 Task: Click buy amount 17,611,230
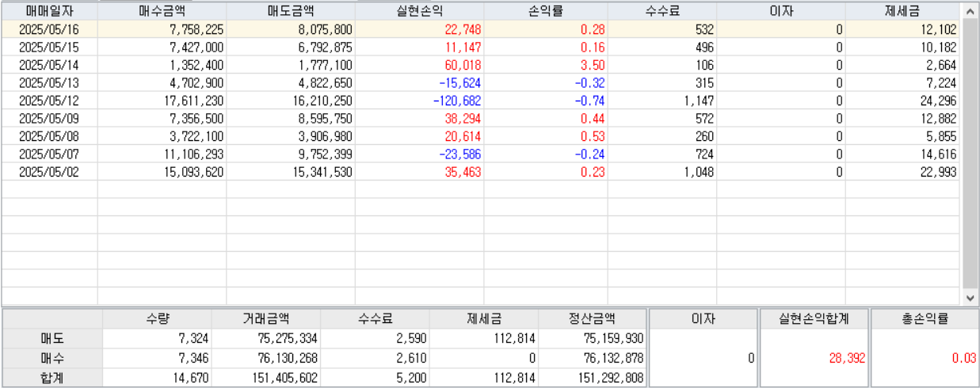194,101
